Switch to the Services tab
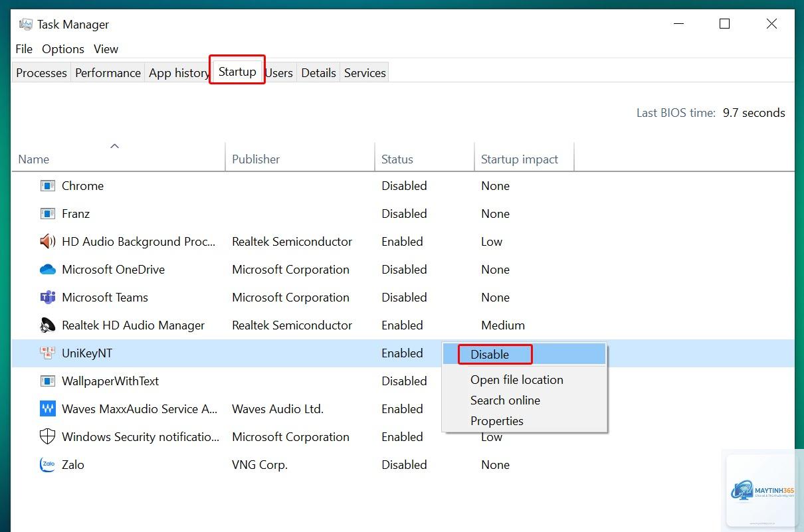 coord(365,73)
